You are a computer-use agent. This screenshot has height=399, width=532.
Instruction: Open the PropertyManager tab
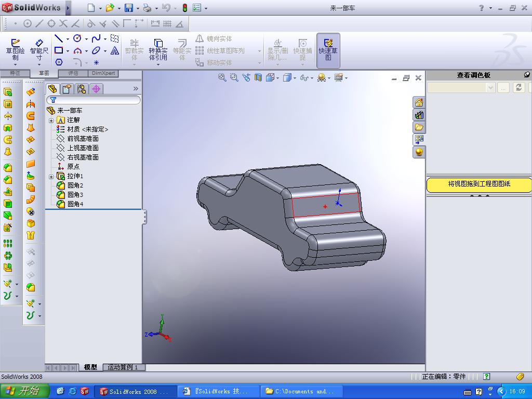click(x=67, y=89)
